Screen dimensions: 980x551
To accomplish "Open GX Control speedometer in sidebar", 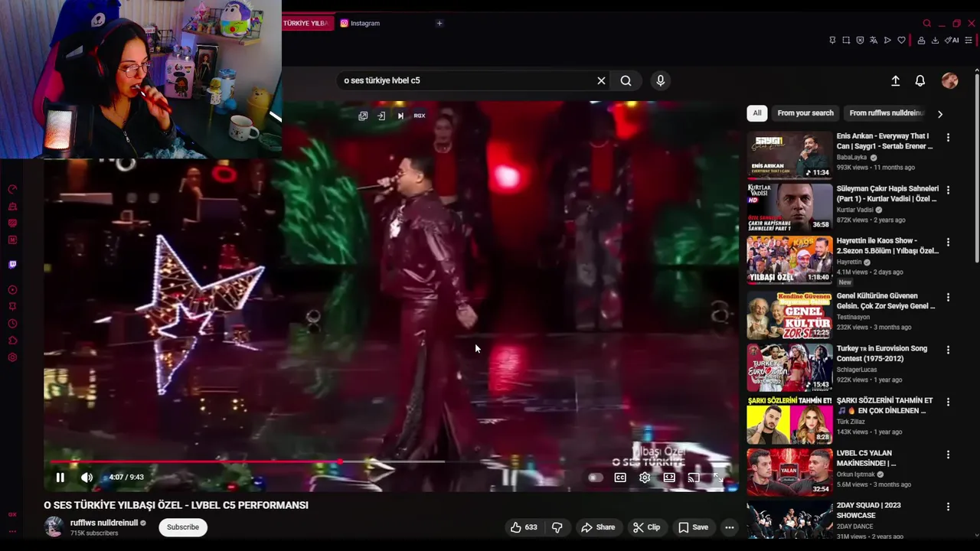I will point(12,190).
